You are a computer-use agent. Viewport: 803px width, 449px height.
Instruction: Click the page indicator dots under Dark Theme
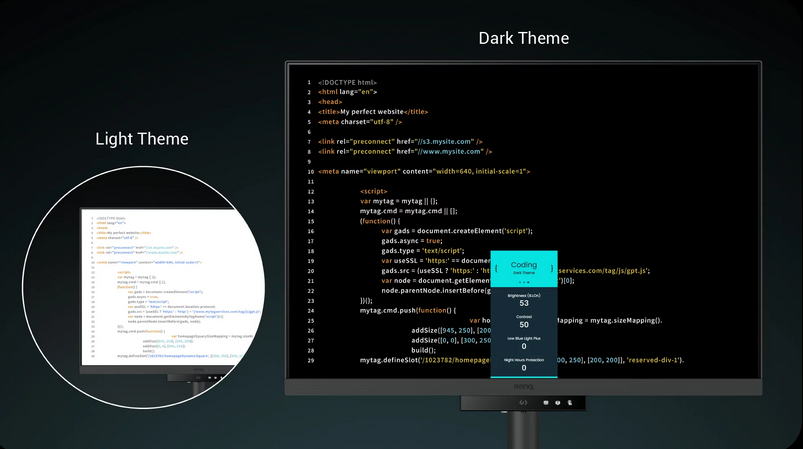click(524, 282)
